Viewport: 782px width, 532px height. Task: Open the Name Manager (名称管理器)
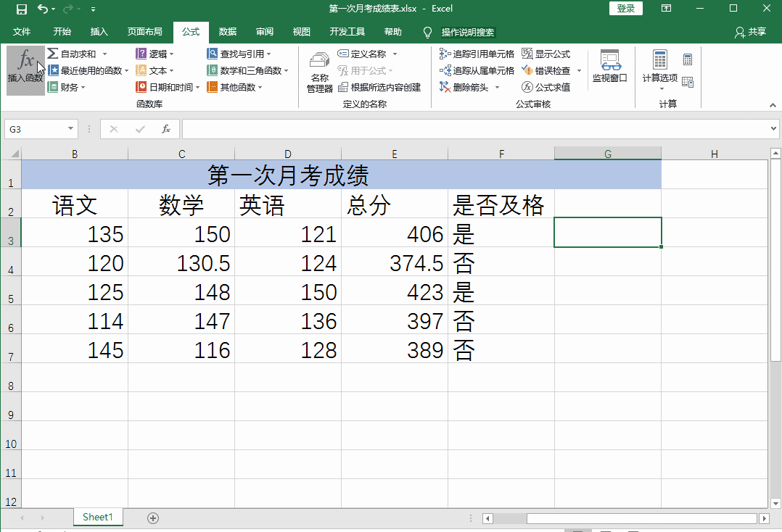coord(319,72)
